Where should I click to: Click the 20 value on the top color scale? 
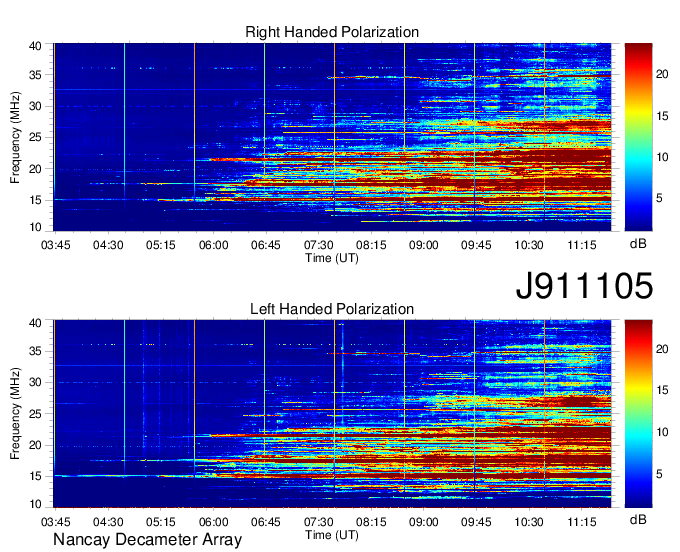tap(662, 74)
